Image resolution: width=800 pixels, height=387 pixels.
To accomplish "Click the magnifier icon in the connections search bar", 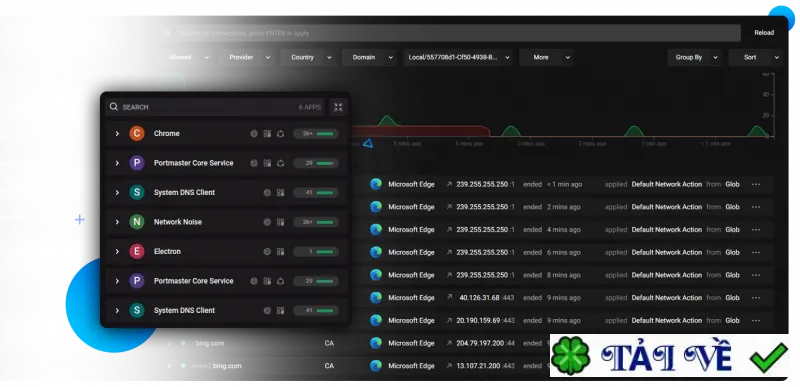I will (167, 33).
